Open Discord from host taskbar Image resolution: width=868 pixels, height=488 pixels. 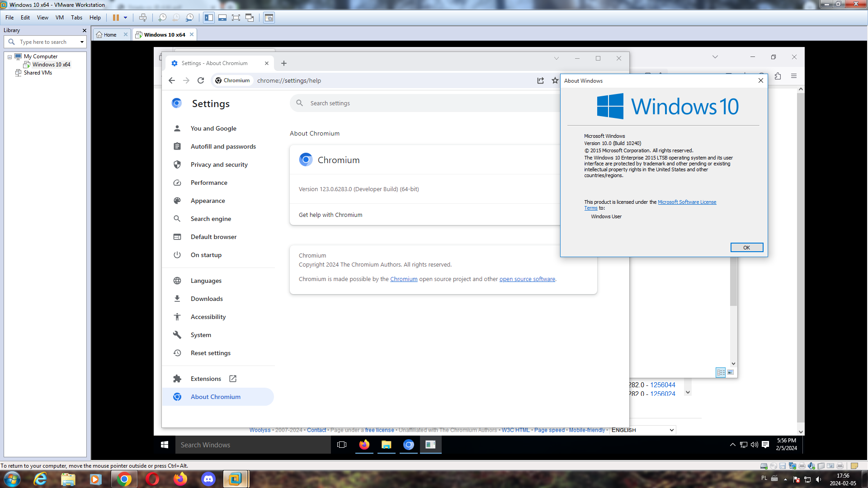pyautogui.click(x=208, y=479)
